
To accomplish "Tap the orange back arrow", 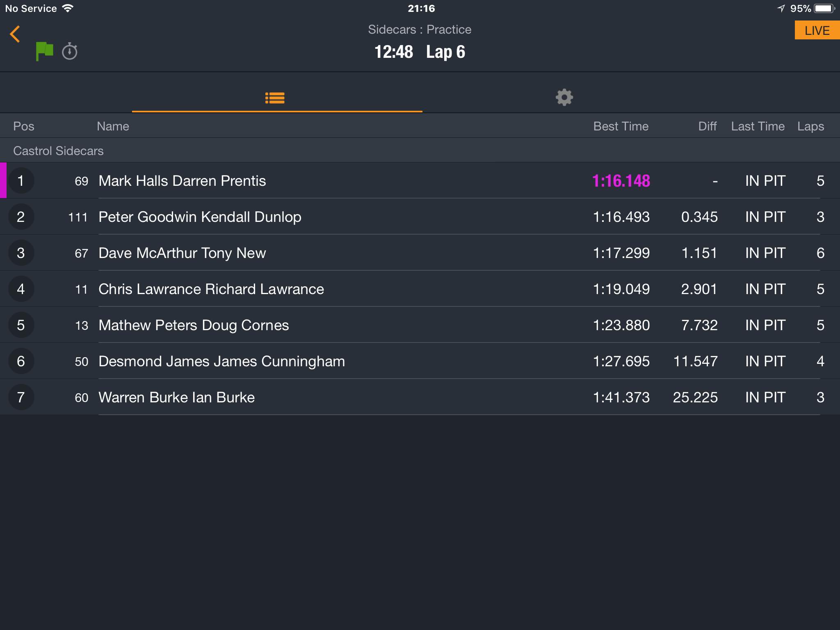I will coord(15,34).
